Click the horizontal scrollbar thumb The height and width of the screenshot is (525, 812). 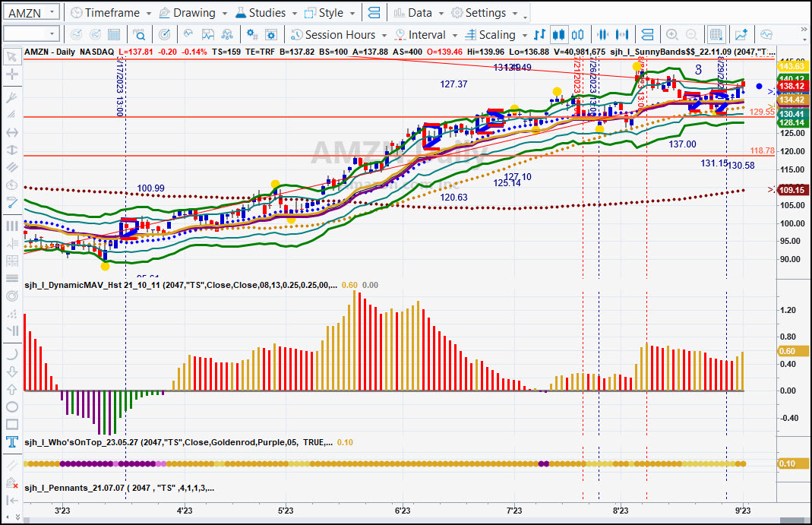[791, 520]
